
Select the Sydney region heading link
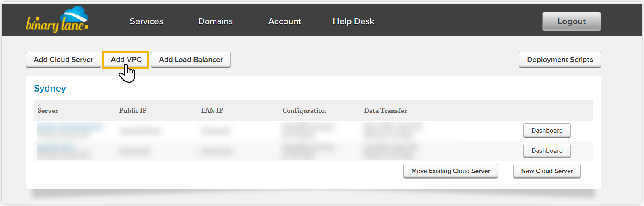click(50, 88)
